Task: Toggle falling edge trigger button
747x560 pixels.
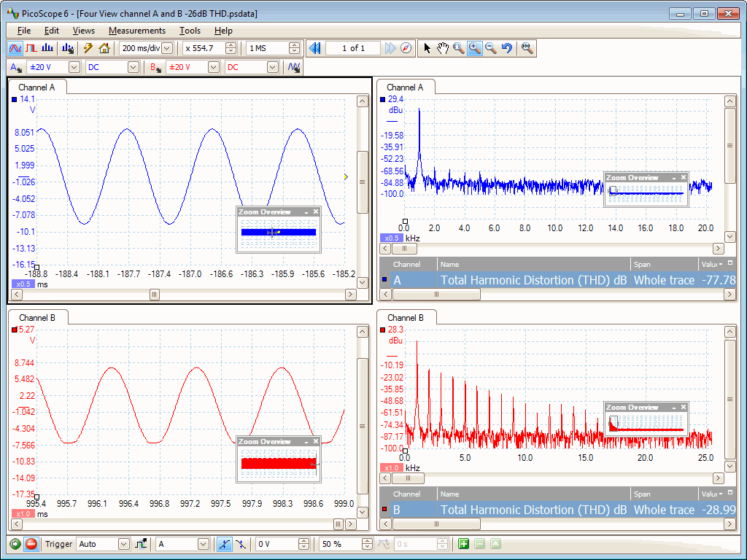Action: (x=240, y=544)
